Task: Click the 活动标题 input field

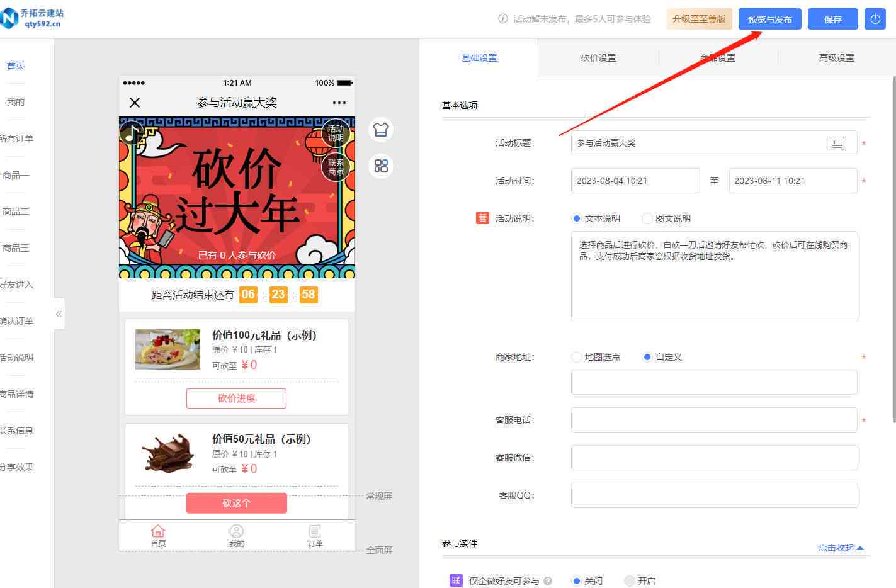Action: 714,143
